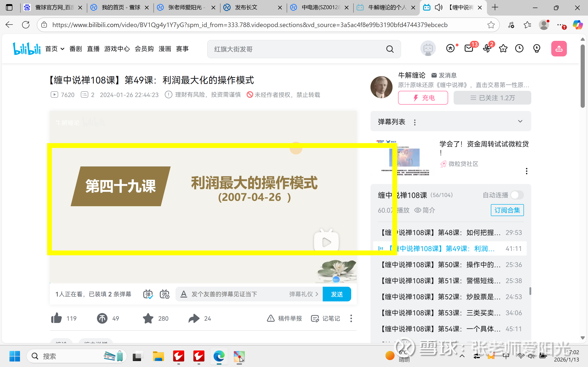Click the blue 发送 button

(336, 294)
